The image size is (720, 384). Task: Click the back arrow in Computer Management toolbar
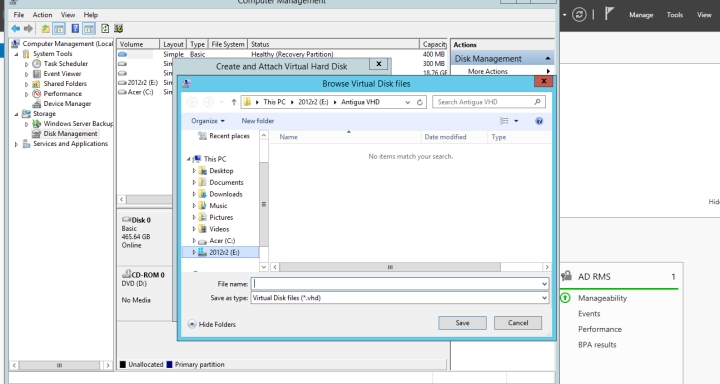[x=16, y=28]
